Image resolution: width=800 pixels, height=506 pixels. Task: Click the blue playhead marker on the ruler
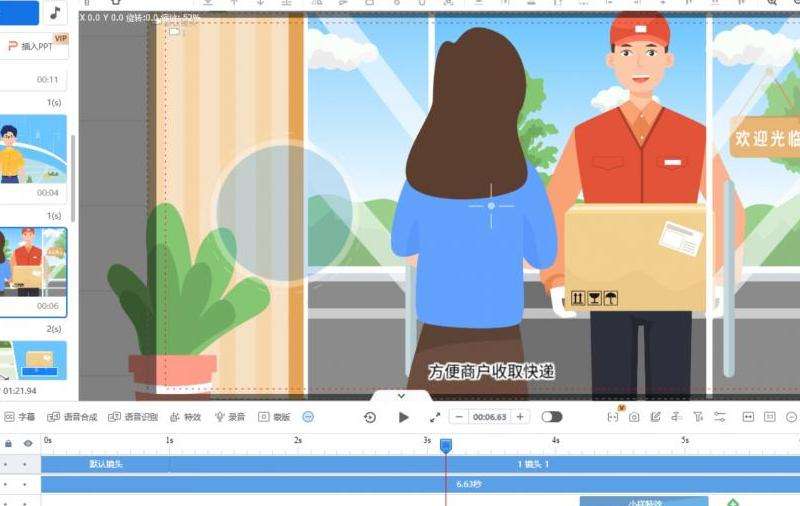click(x=446, y=445)
